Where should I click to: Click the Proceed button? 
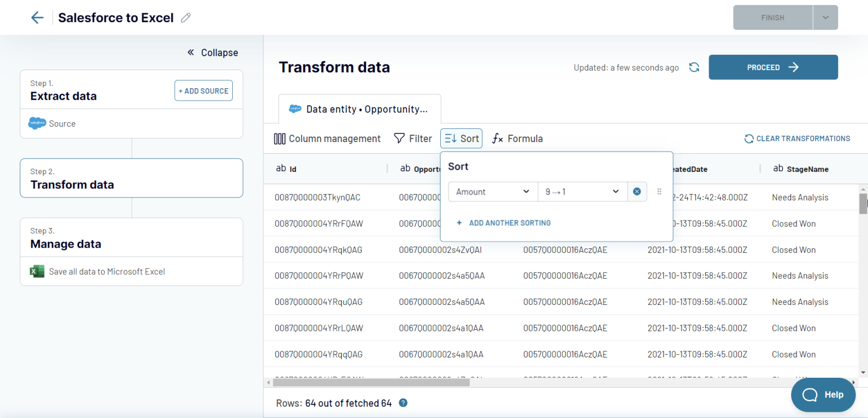click(x=773, y=67)
